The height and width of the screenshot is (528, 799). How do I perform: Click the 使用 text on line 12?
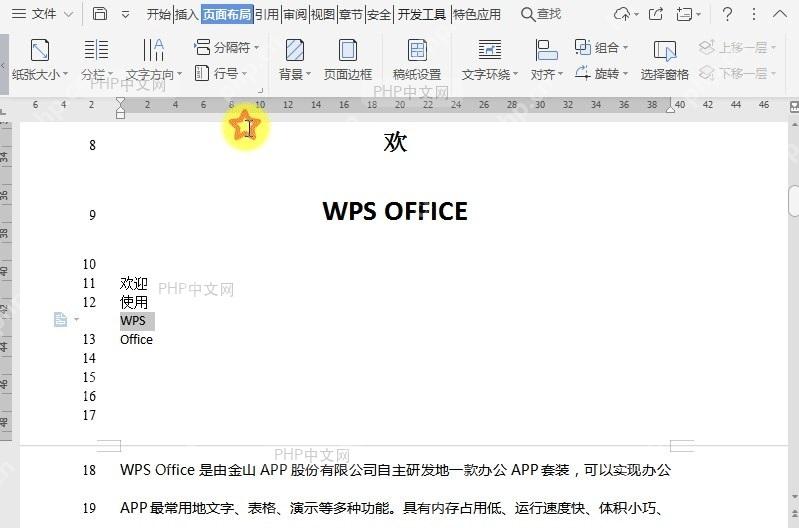[x=134, y=302]
